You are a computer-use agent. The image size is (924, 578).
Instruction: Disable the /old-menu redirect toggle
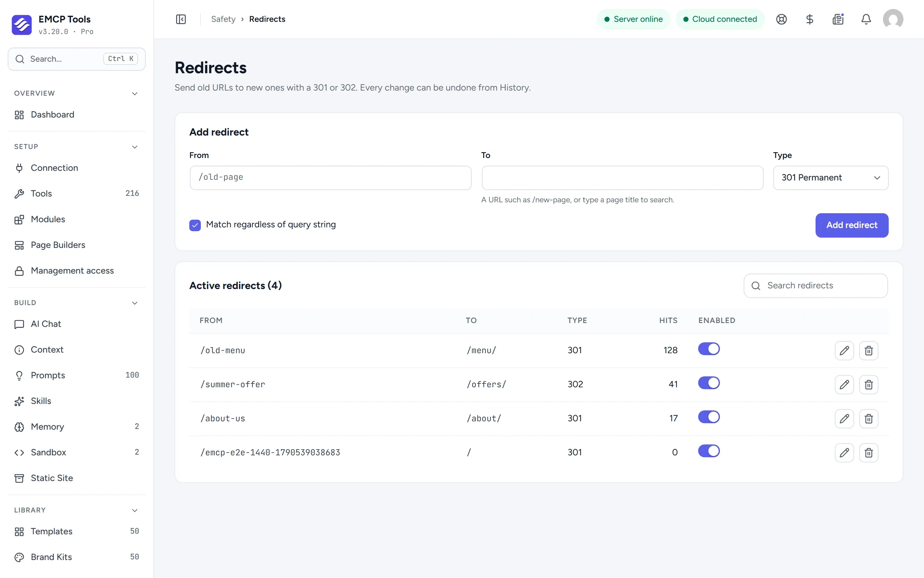709,349
